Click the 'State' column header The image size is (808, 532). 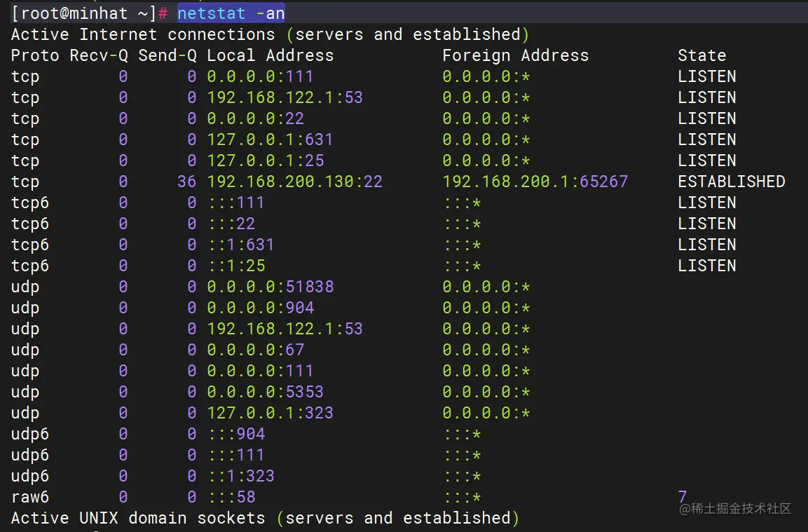702,55
